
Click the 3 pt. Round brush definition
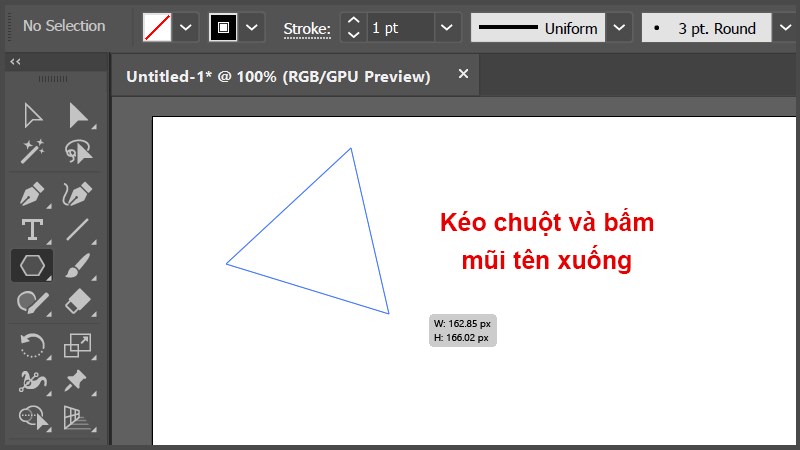coord(706,28)
